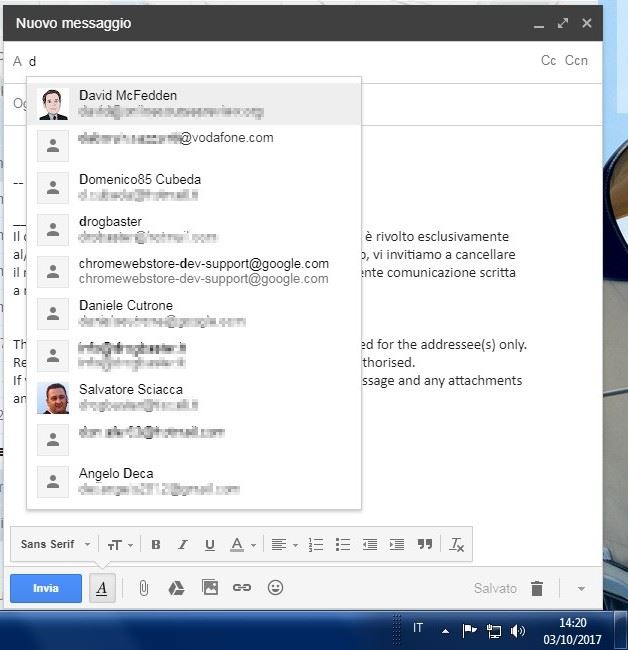Close the Nuovo messaggio compose window
628x650 pixels.
click(587, 23)
